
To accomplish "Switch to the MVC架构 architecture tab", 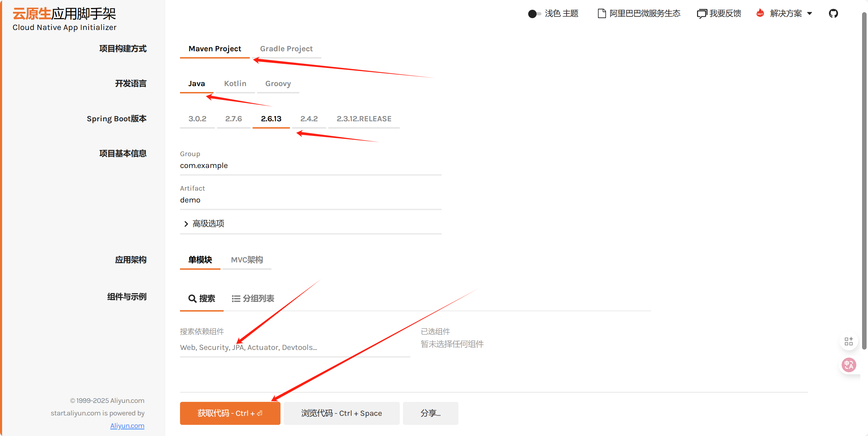I will click(x=247, y=260).
